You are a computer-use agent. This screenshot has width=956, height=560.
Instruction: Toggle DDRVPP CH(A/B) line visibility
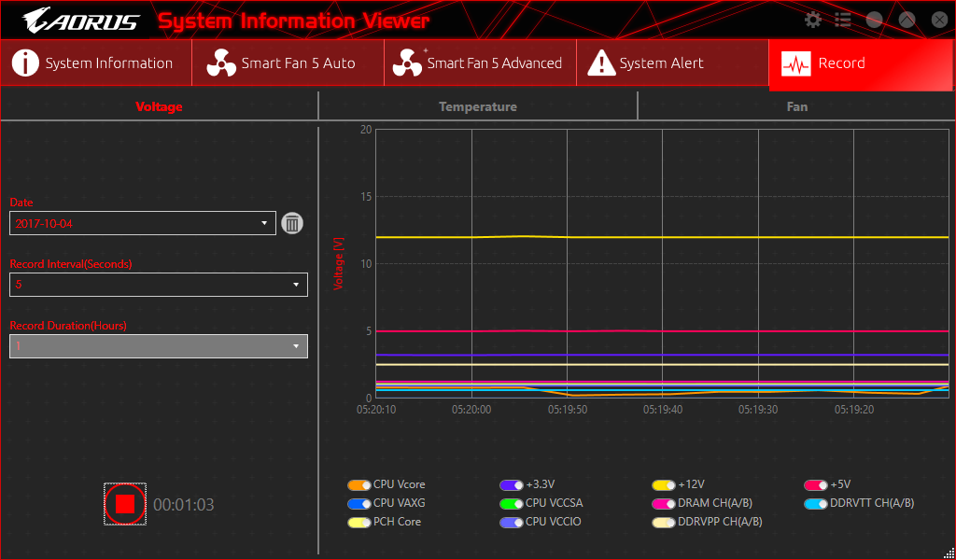(x=664, y=523)
